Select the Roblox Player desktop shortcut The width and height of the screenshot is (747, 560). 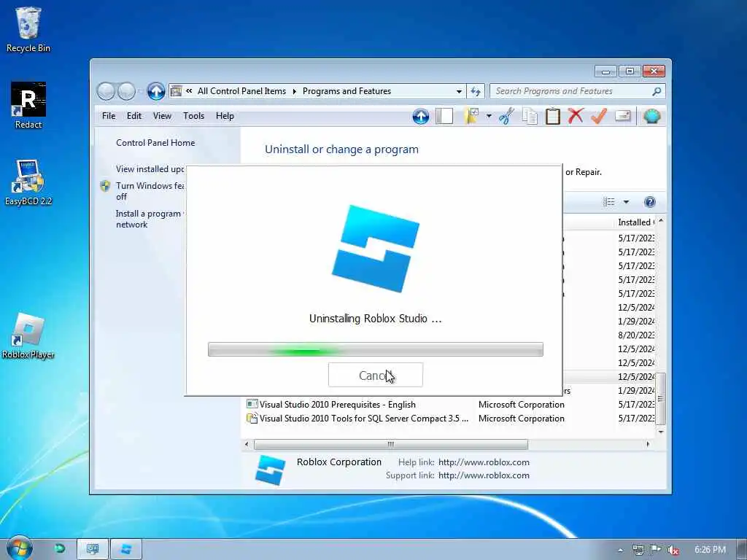pyautogui.click(x=28, y=335)
